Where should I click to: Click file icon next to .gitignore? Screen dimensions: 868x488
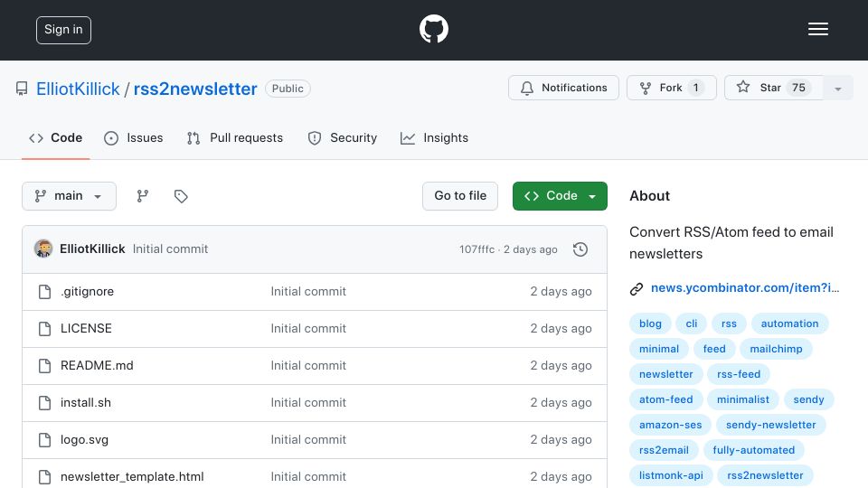pos(45,292)
